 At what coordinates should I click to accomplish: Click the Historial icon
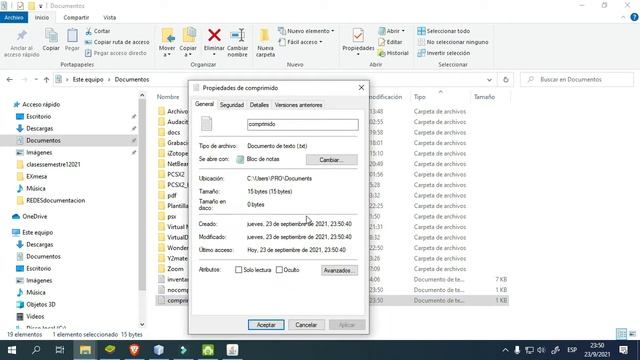[x=381, y=53]
